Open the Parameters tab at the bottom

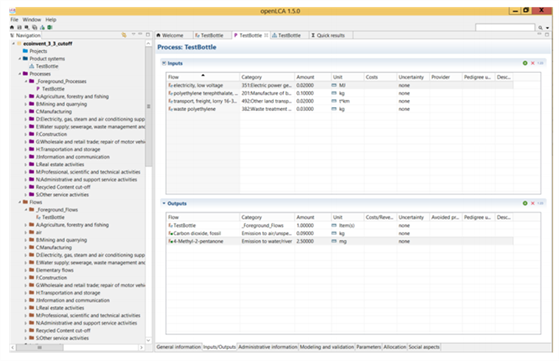(369, 347)
